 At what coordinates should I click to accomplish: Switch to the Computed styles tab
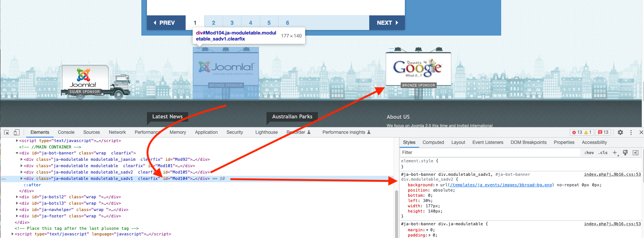(x=433, y=142)
